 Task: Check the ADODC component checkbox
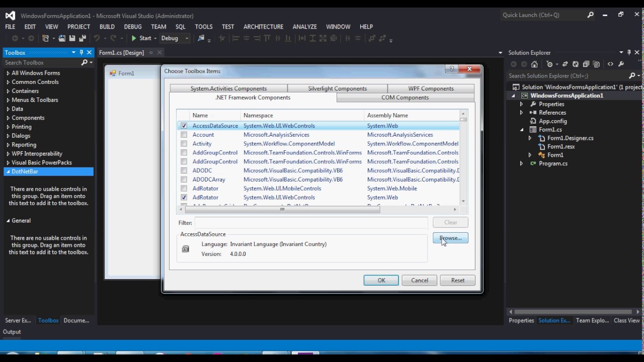tap(184, 170)
